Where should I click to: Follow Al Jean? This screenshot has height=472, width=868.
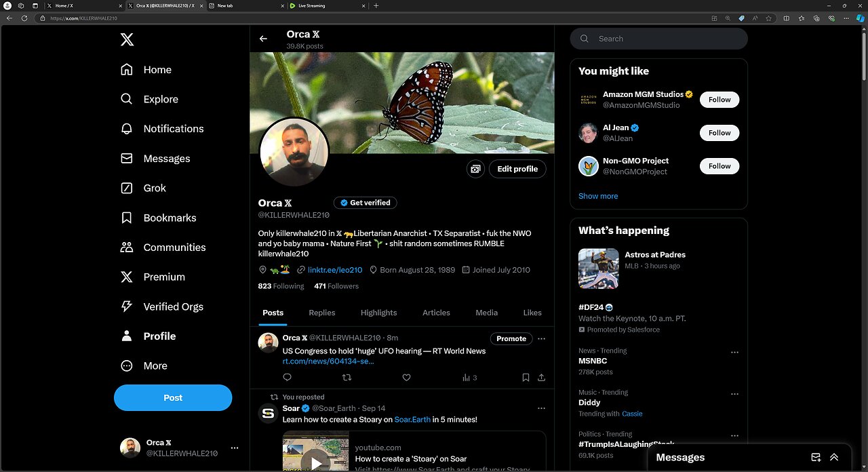(x=719, y=133)
